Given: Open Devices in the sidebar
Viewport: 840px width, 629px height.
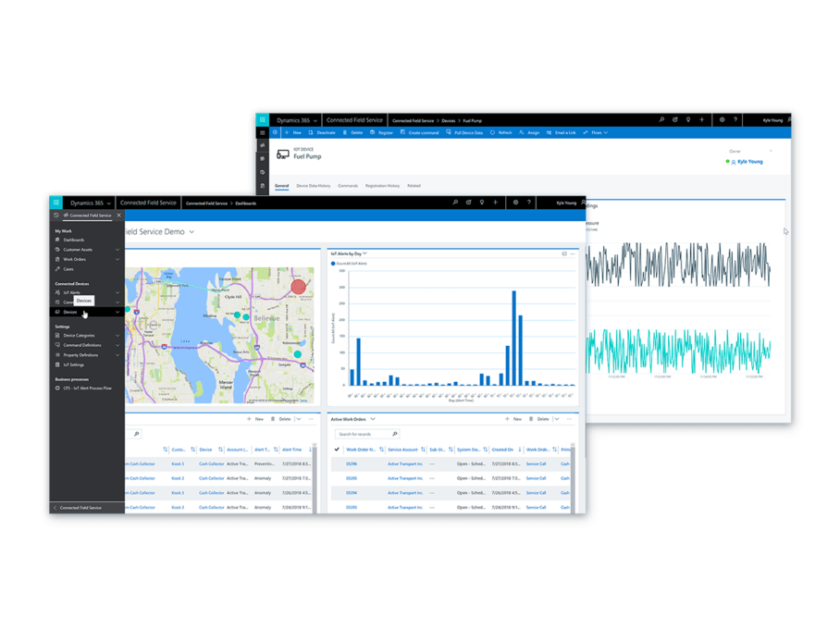Looking at the screenshot, I should [x=70, y=312].
